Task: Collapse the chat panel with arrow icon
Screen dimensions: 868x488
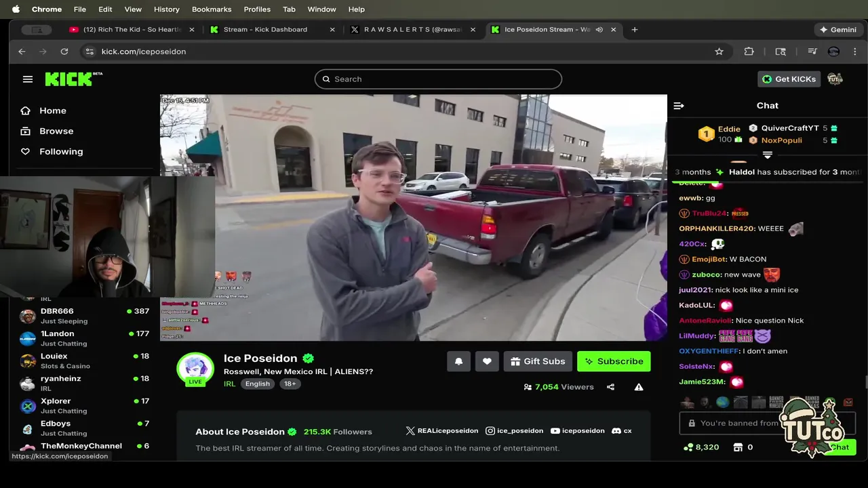Action: click(679, 106)
